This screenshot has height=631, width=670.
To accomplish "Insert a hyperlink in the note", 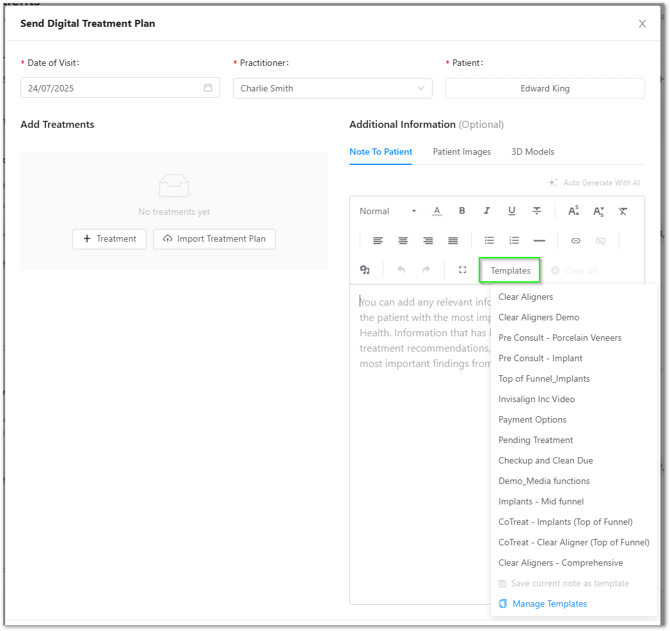I will pyautogui.click(x=576, y=241).
